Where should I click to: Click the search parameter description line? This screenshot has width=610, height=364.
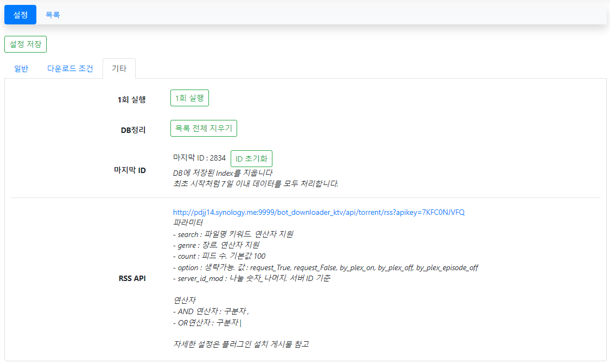pyautogui.click(x=233, y=234)
